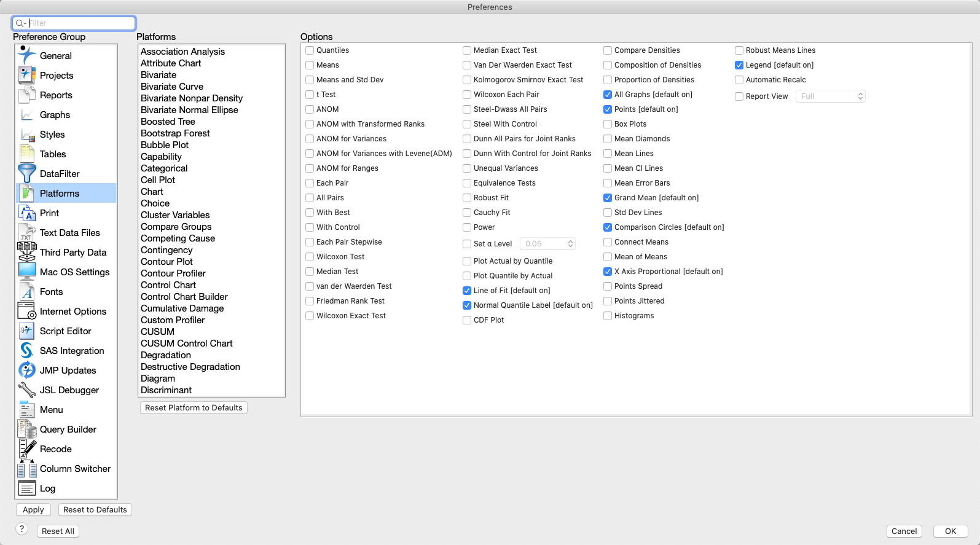Click into the Filter search field
Image resolution: width=980 pixels, height=545 pixels.
(x=80, y=23)
